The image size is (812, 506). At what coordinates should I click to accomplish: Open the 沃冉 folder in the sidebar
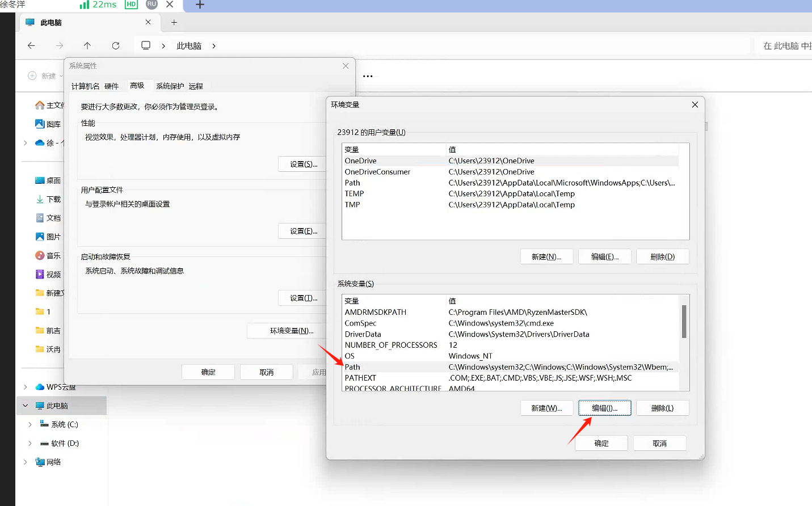48,349
